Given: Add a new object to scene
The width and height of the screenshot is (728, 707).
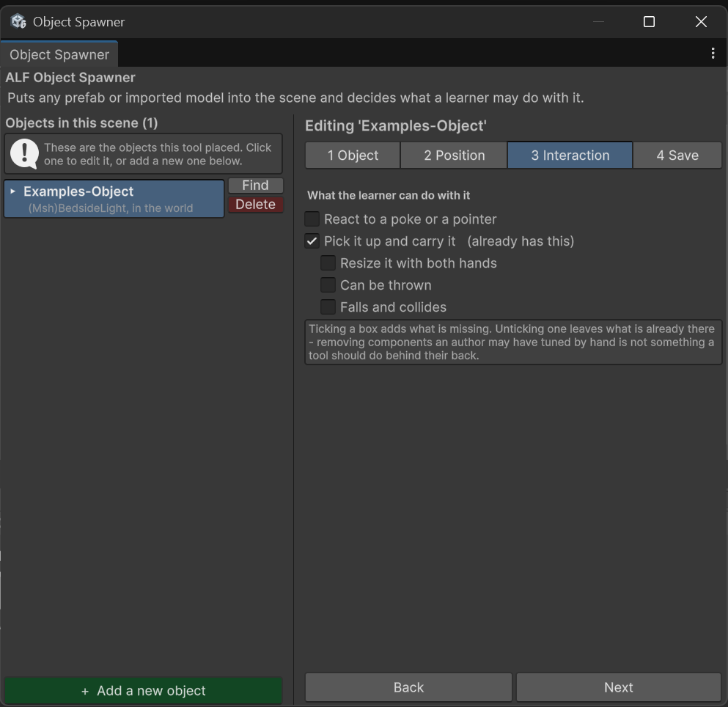Looking at the screenshot, I should [144, 691].
